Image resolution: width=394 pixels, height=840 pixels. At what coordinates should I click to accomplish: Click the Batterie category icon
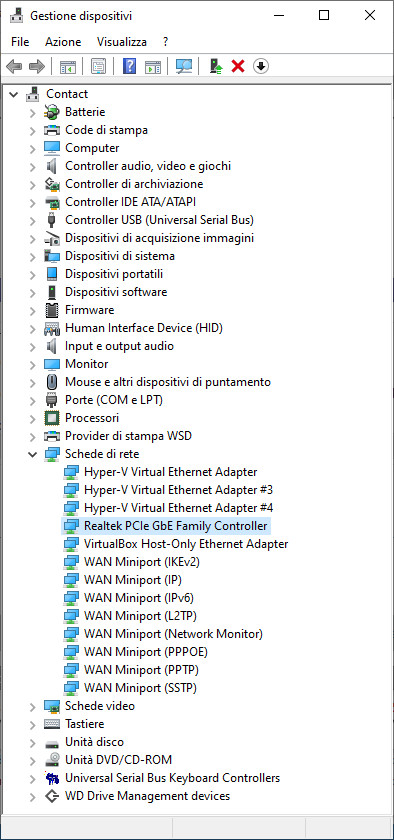pos(52,112)
